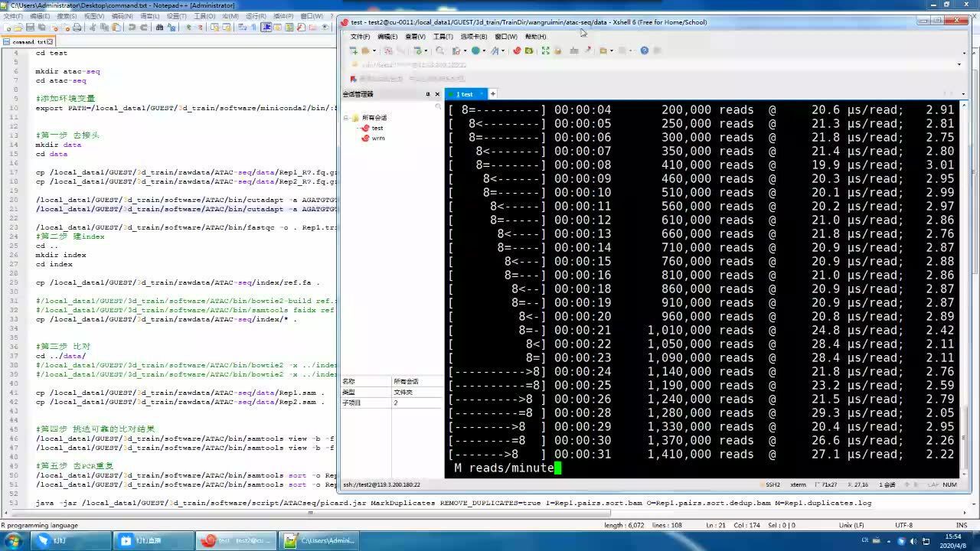Click the Xshell new session icon

353,51
